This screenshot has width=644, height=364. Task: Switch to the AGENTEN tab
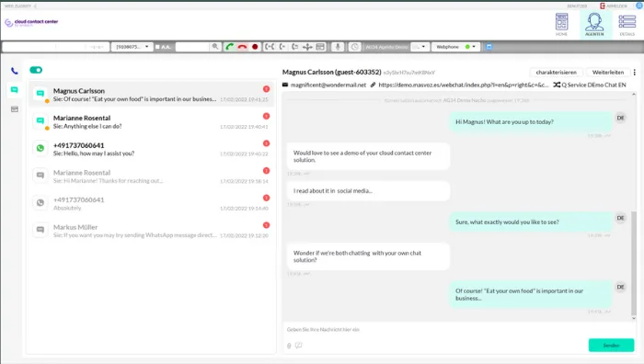594,24
